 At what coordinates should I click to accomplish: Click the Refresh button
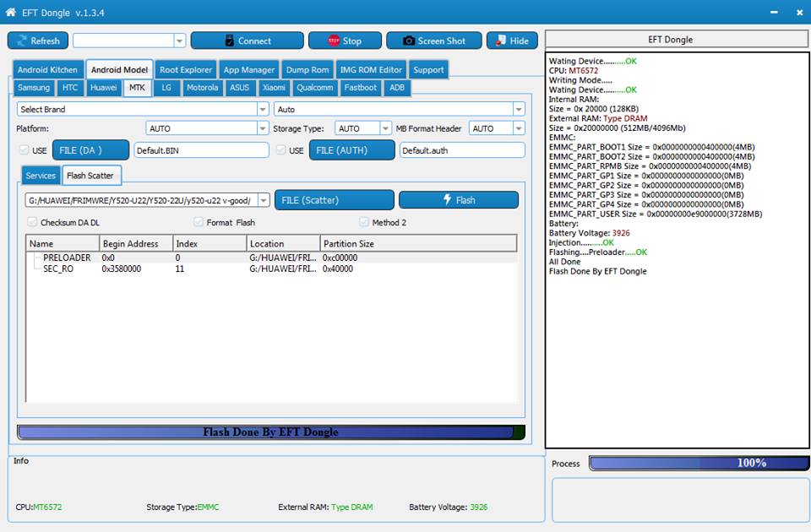38,41
